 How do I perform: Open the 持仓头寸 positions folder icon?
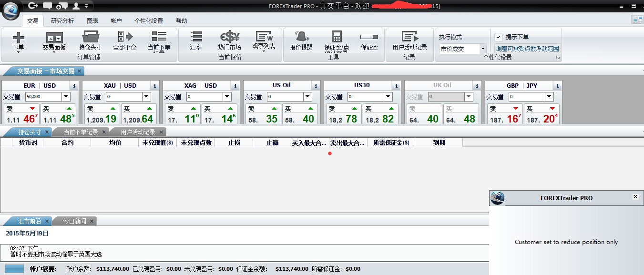pos(90,41)
